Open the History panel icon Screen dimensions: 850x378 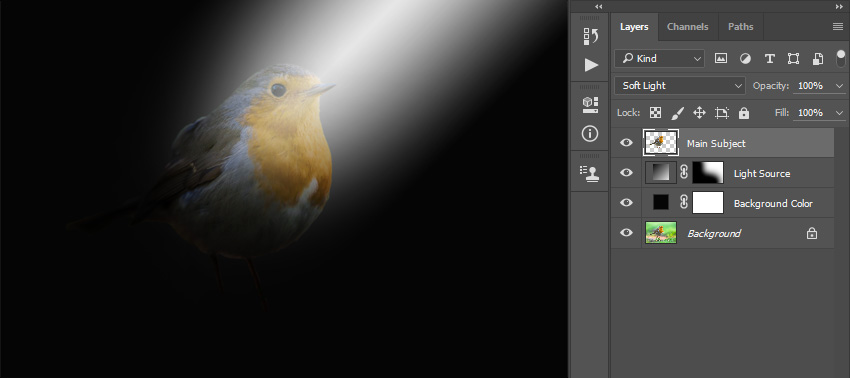point(591,36)
